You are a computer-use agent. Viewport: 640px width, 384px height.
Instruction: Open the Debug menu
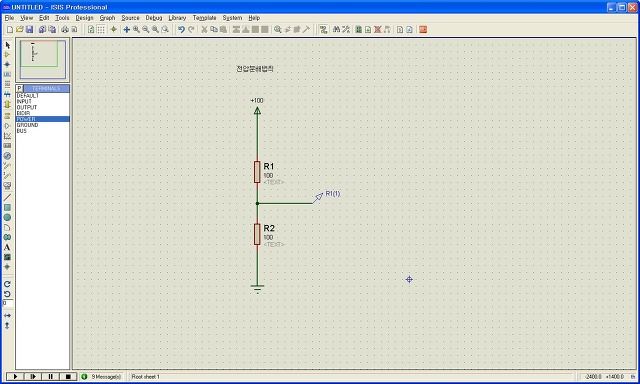point(154,18)
